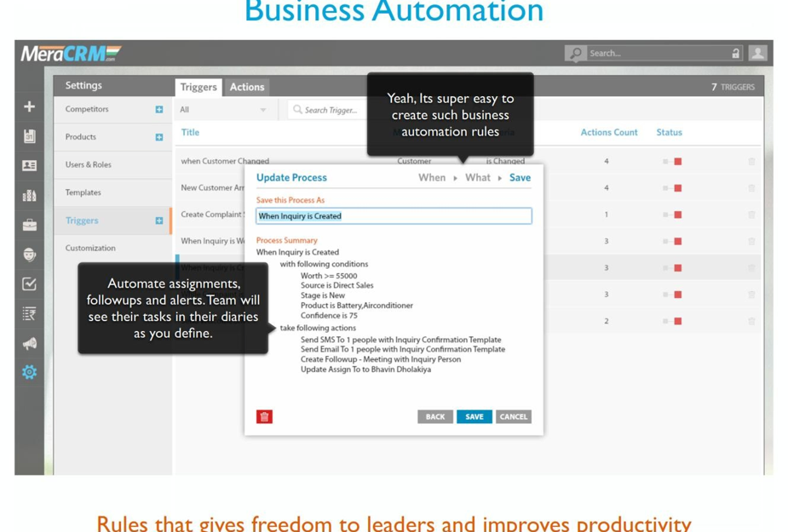Viewport: 788px width, 532px height.
Task: Click the settings gear icon in the sidebar
Action: tap(29, 372)
